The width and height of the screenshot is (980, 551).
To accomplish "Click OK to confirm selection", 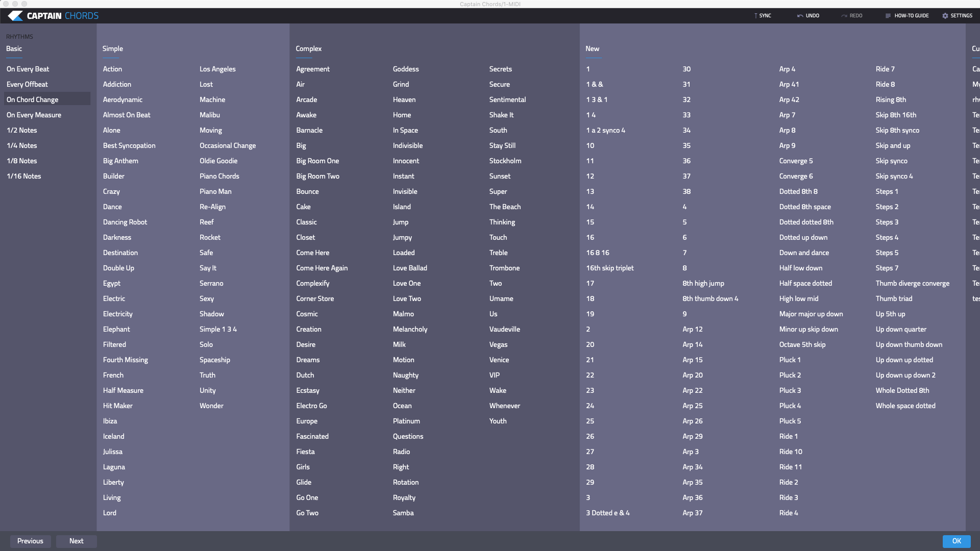I will tap(957, 541).
